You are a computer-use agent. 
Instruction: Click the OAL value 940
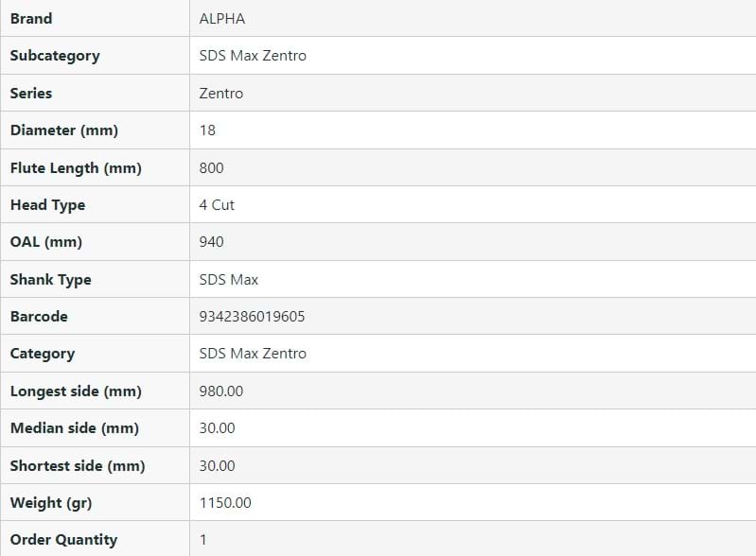pos(212,242)
